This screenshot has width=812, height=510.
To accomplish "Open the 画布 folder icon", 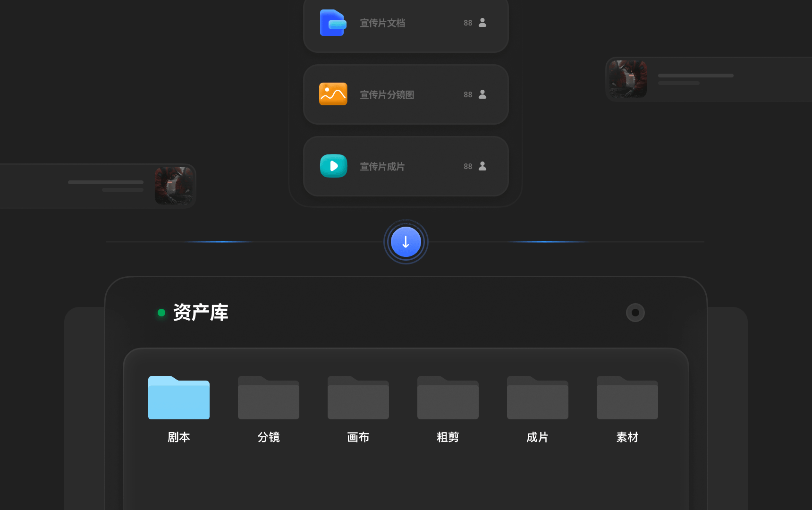I will click(358, 398).
